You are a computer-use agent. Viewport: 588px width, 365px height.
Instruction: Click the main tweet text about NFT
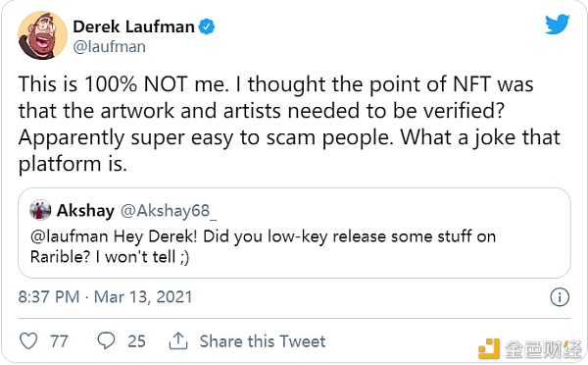click(289, 124)
